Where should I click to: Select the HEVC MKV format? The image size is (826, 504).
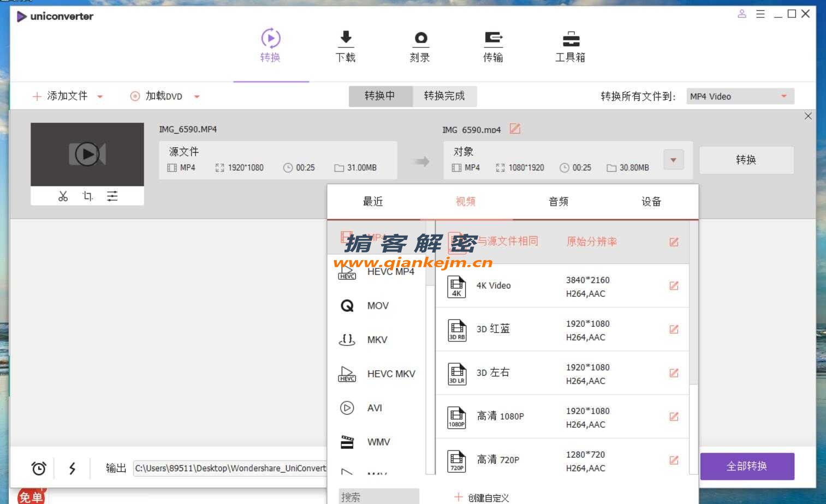click(x=376, y=374)
